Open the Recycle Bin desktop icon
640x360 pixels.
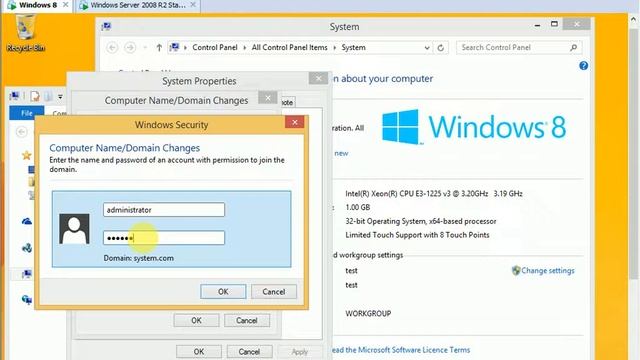(x=25, y=33)
